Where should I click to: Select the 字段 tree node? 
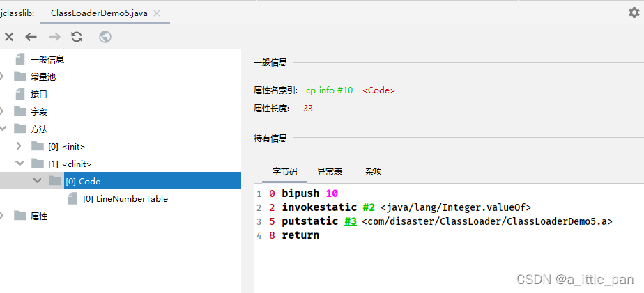(38, 111)
